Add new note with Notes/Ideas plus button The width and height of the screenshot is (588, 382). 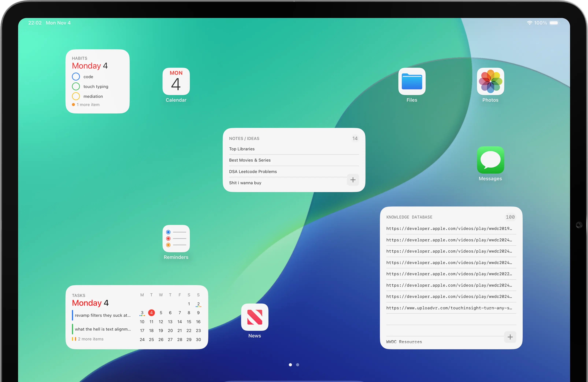pos(353,180)
